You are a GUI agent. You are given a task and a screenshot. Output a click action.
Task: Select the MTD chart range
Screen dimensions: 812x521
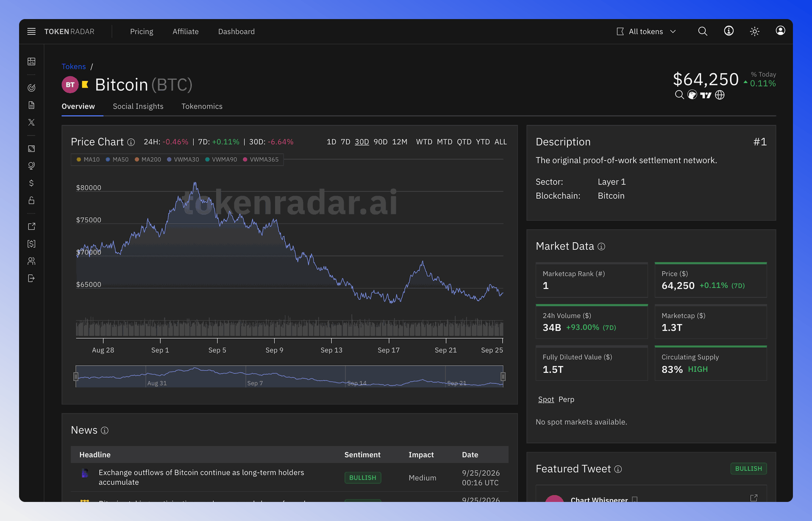click(445, 142)
